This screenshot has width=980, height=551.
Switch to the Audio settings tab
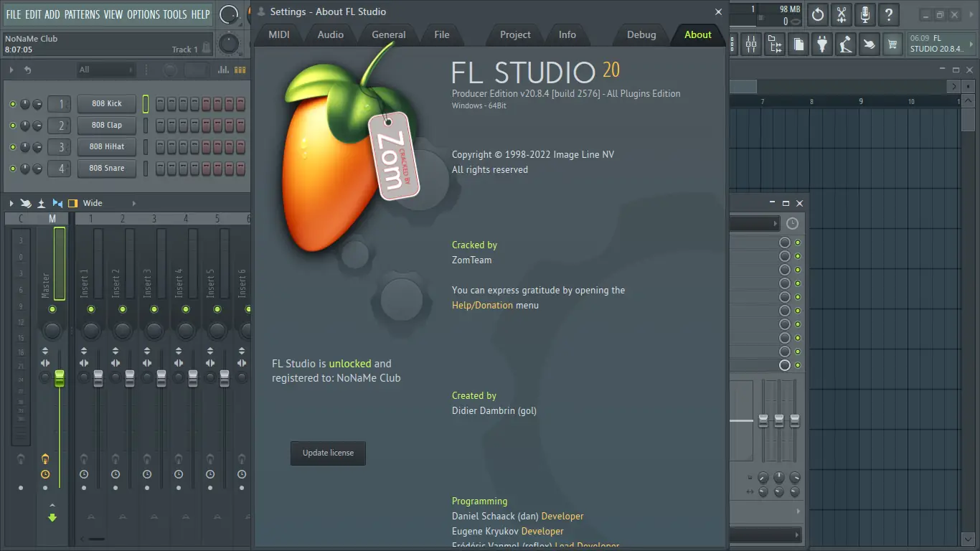[330, 34]
